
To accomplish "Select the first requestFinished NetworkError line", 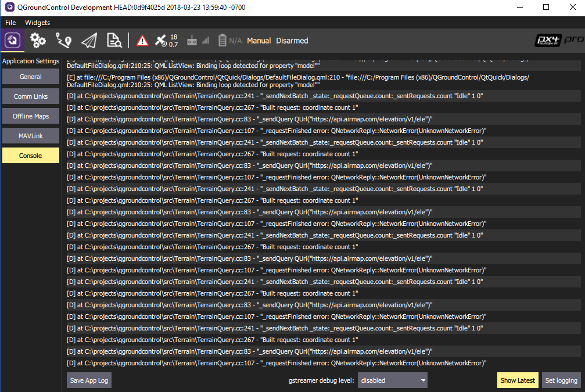I will (x=324, y=131).
